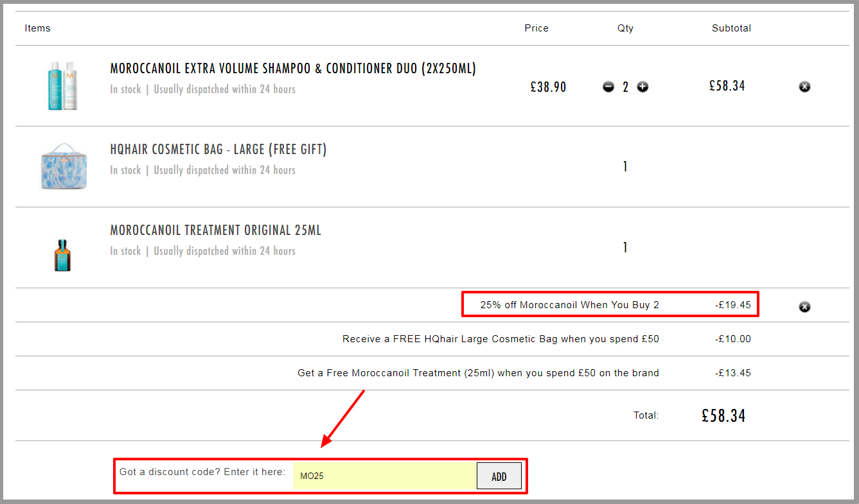
Task: Click the HQhair cosmetic bag thumbnail
Action: pyautogui.click(x=64, y=166)
